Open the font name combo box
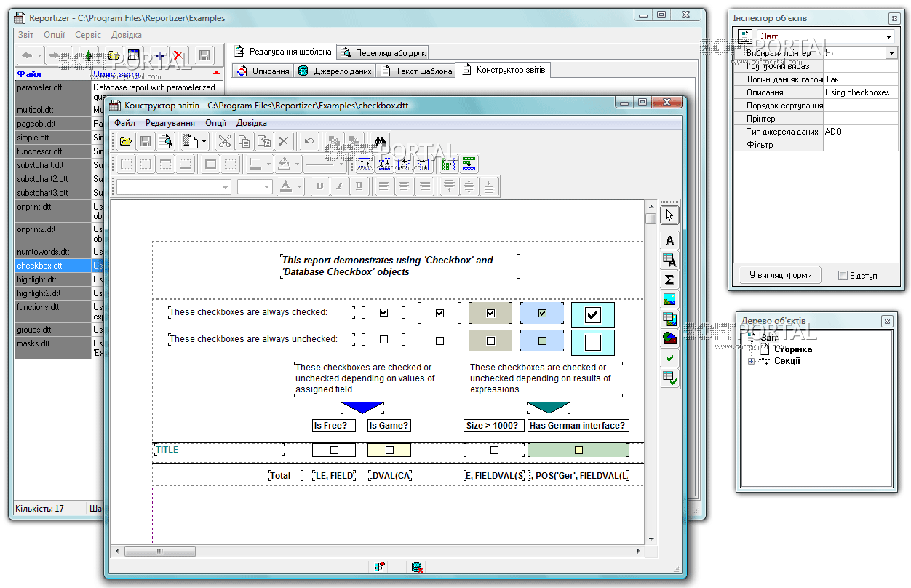Image resolution: width=911 pixels, height=588 pixels. [225, 187]
